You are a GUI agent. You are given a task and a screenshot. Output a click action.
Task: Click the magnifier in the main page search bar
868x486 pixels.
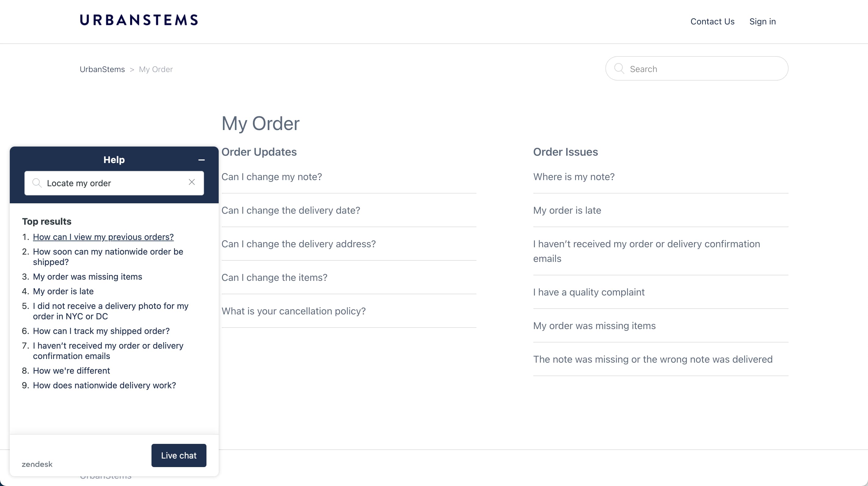point(619,68)
